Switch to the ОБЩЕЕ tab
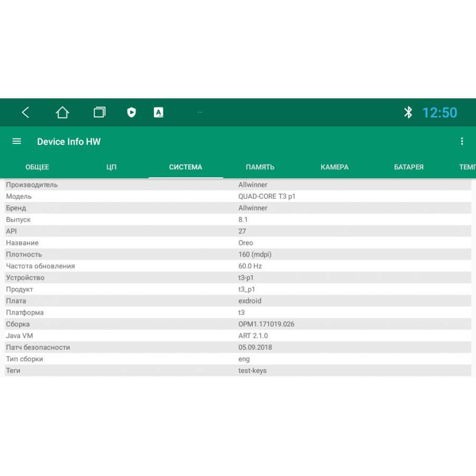The height and width of the screenshot is (476, 476). (x=37, y=167)
